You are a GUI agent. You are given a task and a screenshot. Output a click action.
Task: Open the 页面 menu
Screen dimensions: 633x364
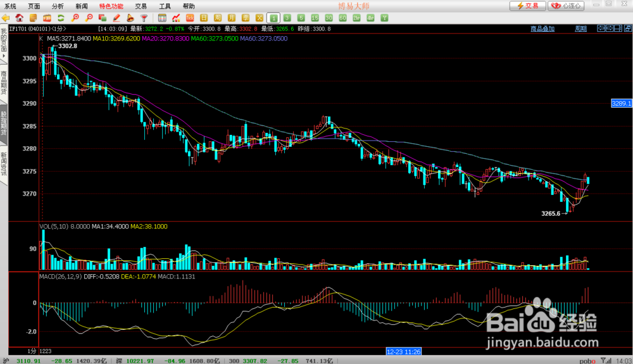coord(34,6)
